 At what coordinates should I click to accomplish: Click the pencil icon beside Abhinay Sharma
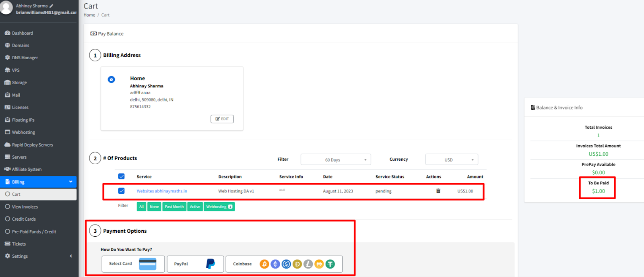52,6
